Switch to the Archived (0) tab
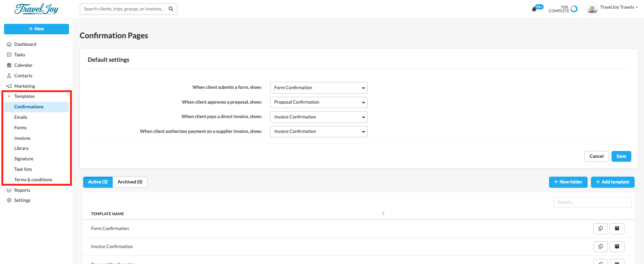 (130, 182)
